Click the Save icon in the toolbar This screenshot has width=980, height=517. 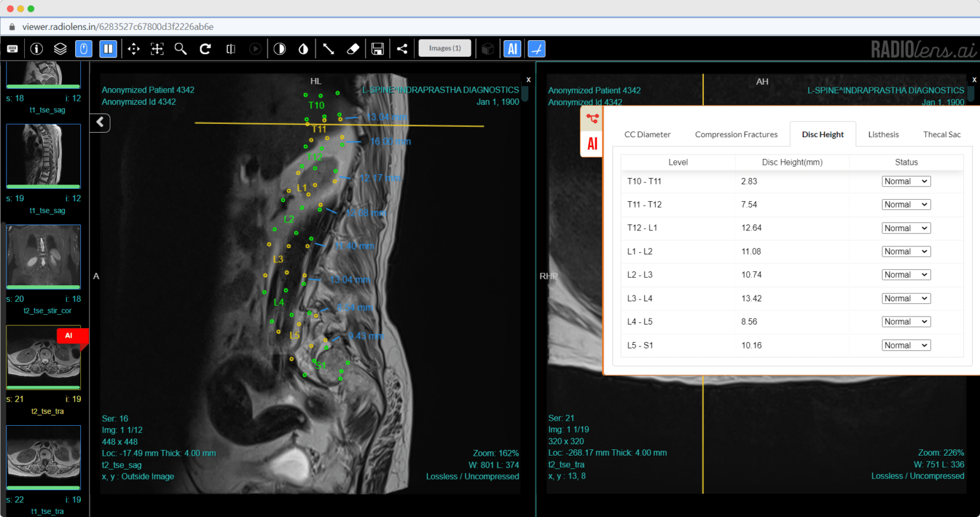pos(377,49)
